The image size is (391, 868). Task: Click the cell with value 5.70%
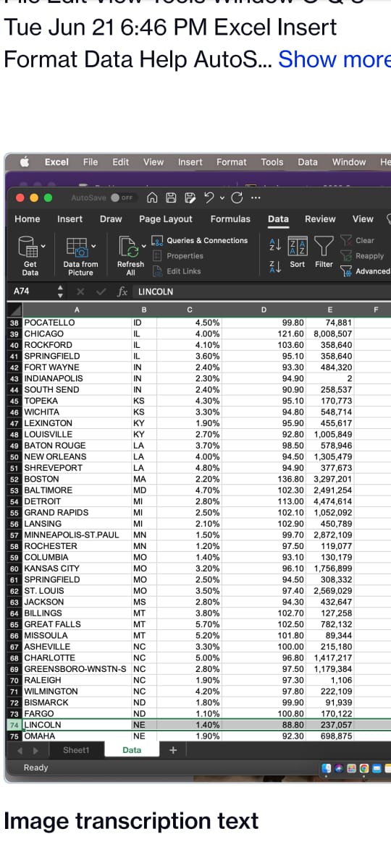tap(189, 624)
